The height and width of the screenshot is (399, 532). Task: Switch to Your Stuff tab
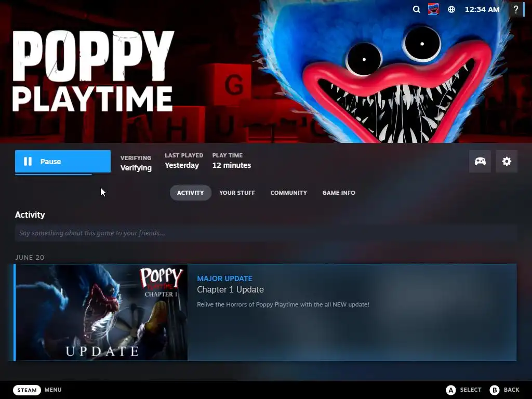[x=237, y=193]
